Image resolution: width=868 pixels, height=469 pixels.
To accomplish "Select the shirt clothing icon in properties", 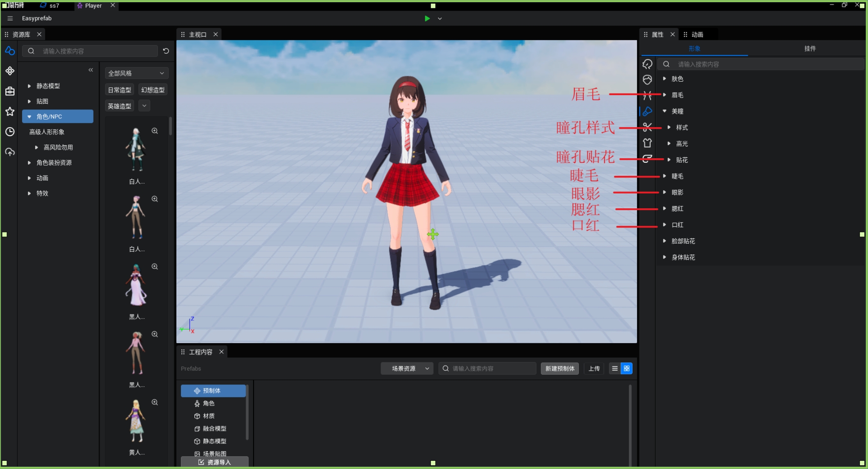I will coord(647,143).
